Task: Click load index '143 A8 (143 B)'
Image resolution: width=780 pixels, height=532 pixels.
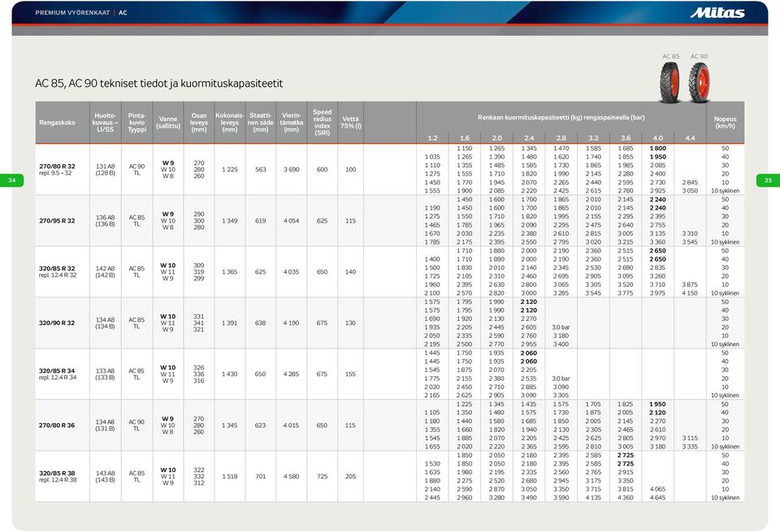Action: pos(105,477)
